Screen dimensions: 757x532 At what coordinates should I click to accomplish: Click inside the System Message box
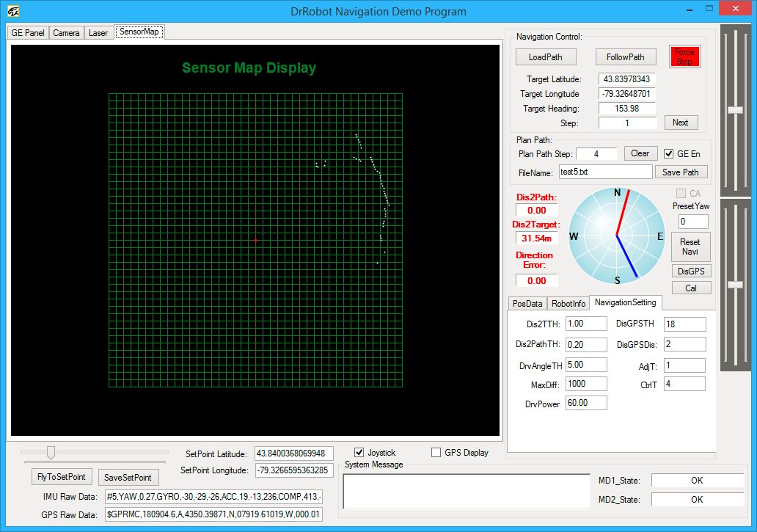(467, 492)
